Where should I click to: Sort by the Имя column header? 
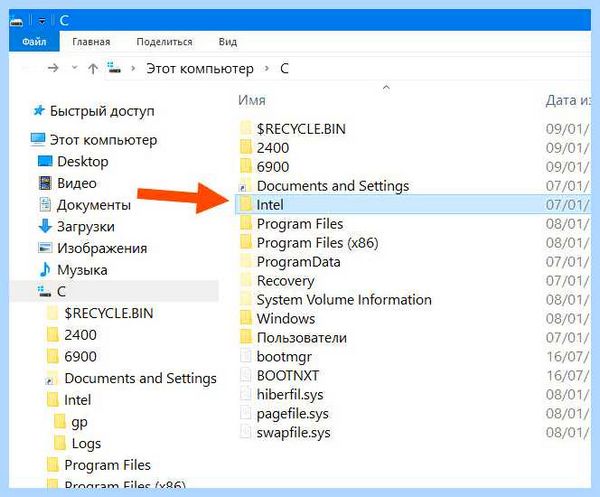[x=252, y=100]
